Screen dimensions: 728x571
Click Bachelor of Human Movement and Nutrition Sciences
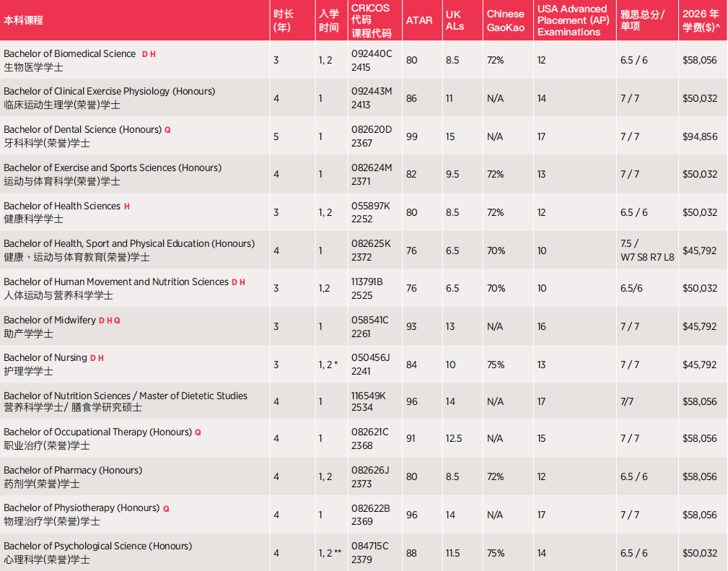[x=116, y=282]
